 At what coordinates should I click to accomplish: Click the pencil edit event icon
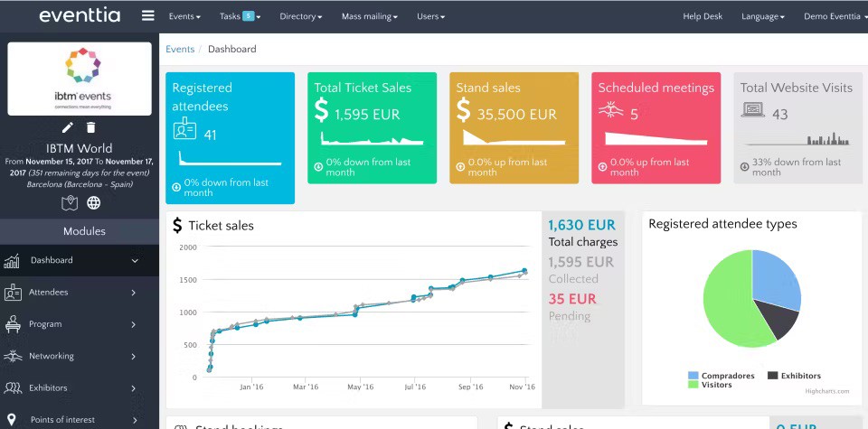68,127
